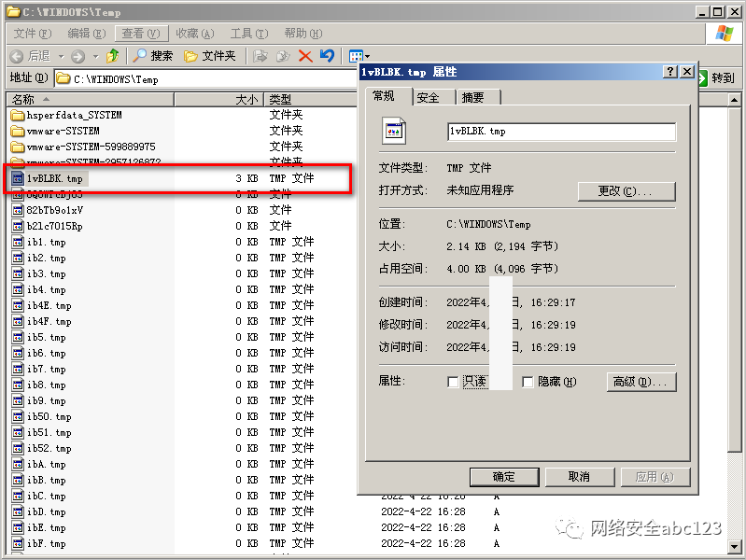The height and width of the screenshot is (560, 746).
Task: Select the vmware-SYSTEM folder icon
Action: click(17, 131)
